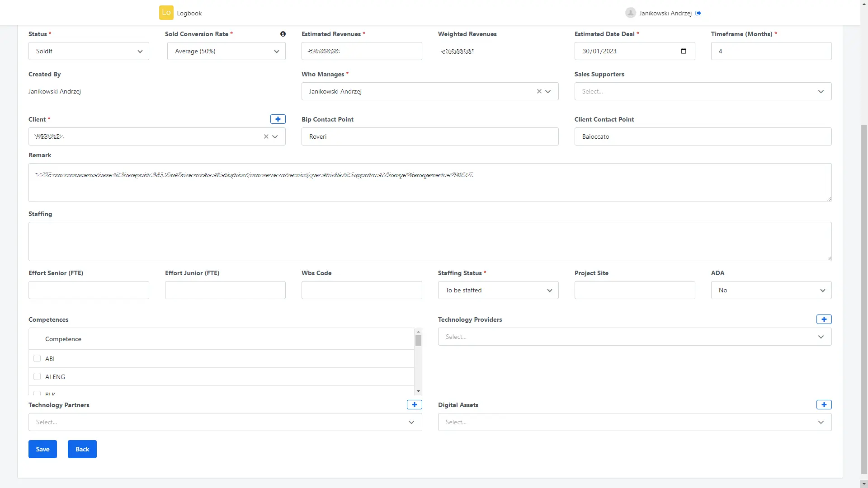Click the Save button

(42, 449)
